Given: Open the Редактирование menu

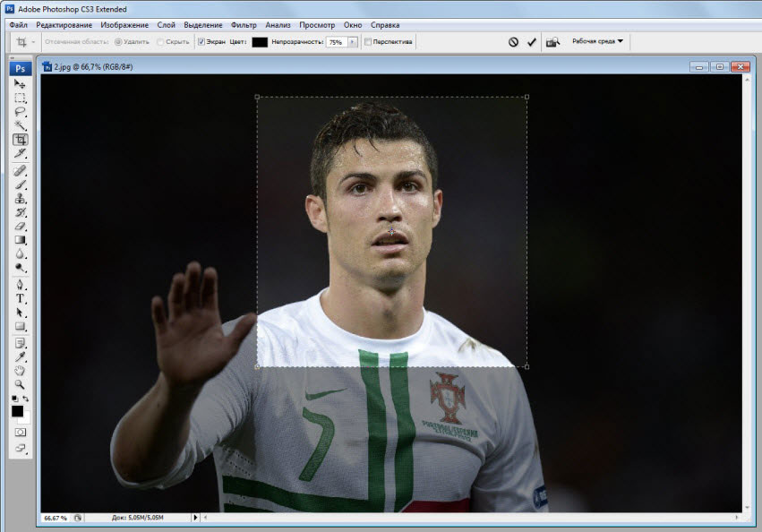Looking at the screenshot, I should coord(64,25).
